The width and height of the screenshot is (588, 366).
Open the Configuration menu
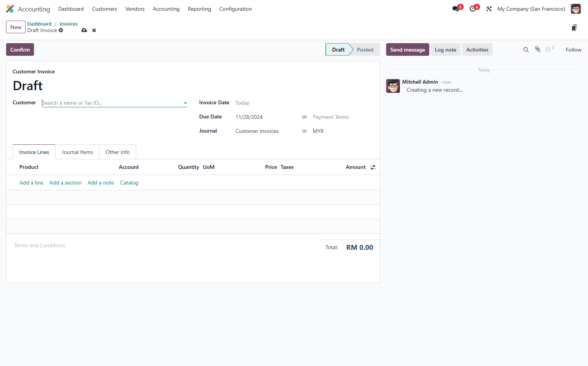235,9
